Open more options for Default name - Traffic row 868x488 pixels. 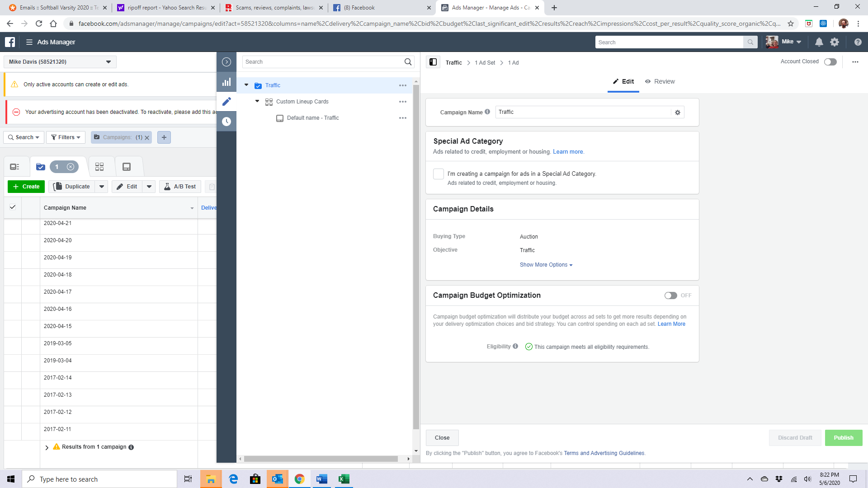[x=403, y=118]
